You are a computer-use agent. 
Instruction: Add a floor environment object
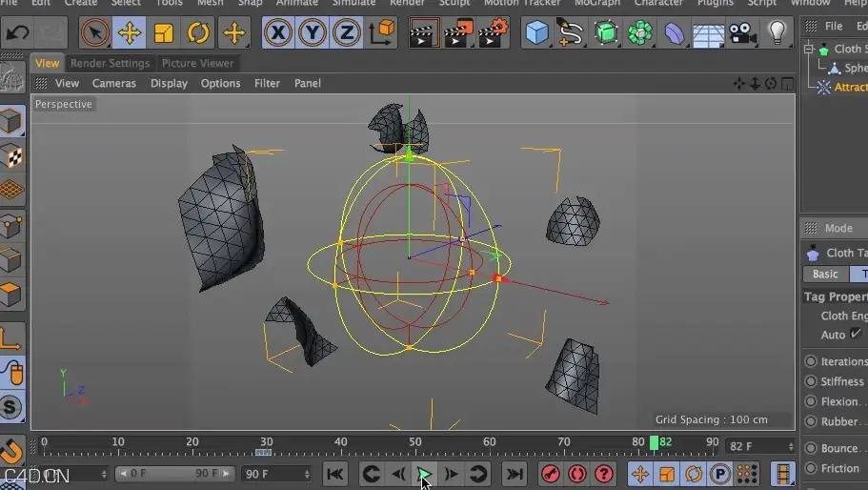click(708, 34)
